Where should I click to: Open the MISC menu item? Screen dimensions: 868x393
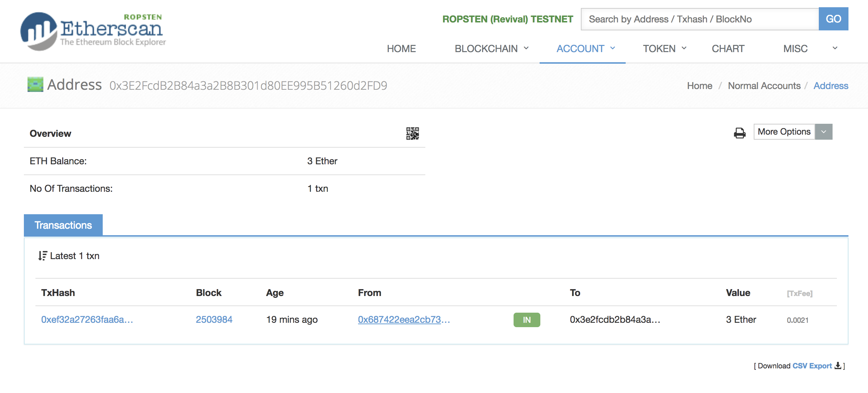pos(795,48)
